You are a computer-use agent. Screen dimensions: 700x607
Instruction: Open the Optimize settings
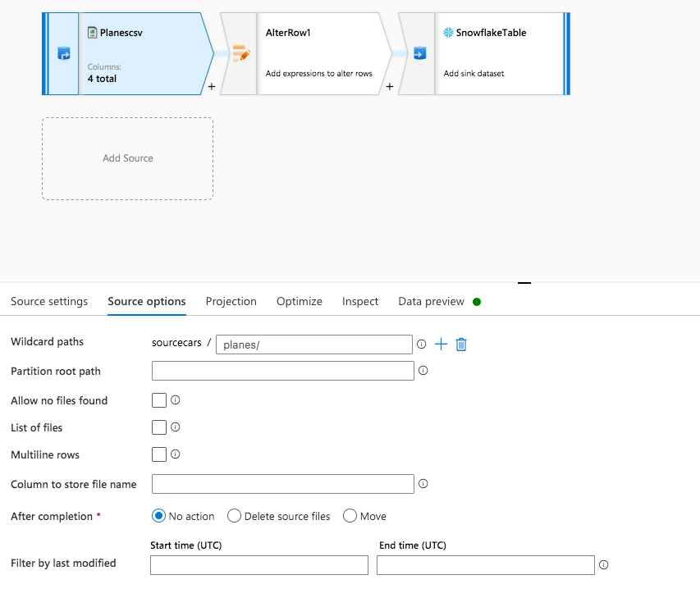299,301
